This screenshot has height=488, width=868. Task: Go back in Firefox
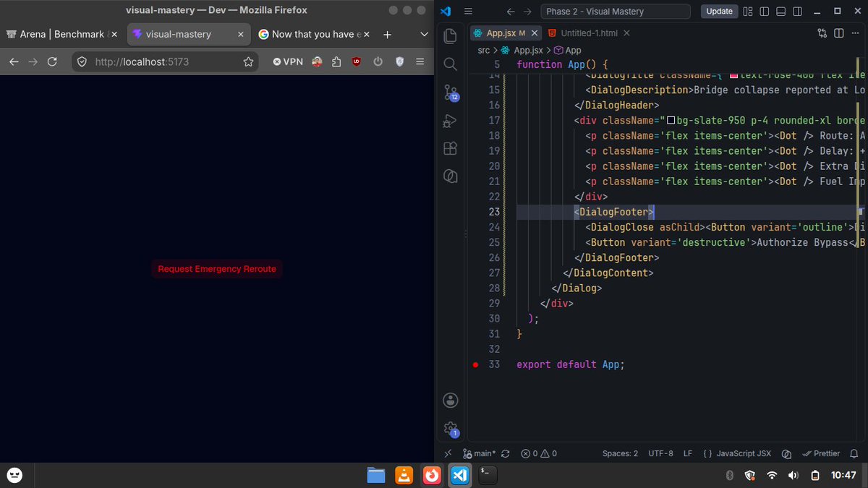point(14,62)
